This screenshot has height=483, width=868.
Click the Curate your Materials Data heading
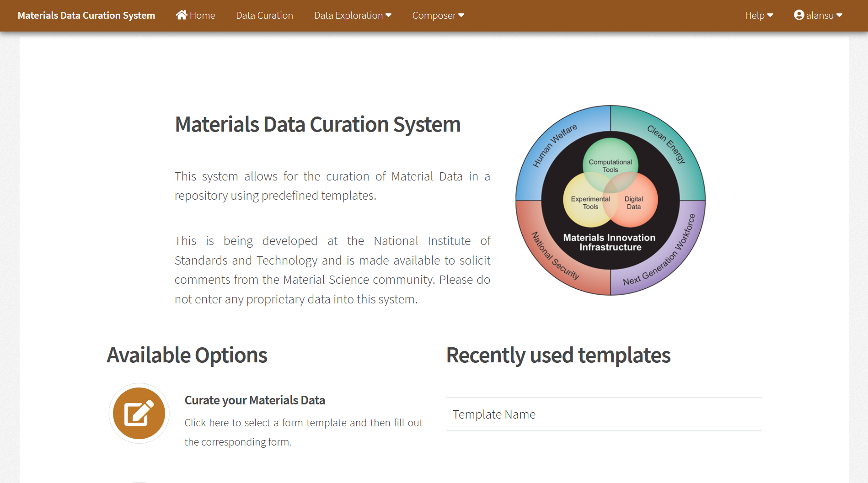255,400
